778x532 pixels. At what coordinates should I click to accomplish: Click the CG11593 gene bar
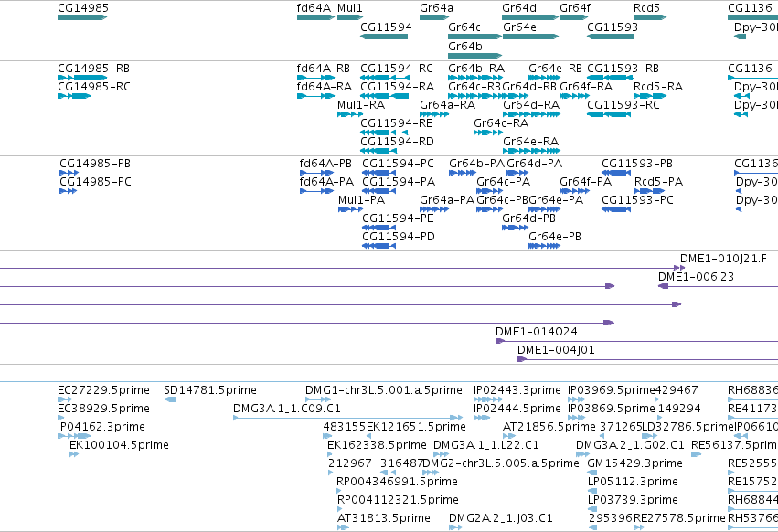610,37
